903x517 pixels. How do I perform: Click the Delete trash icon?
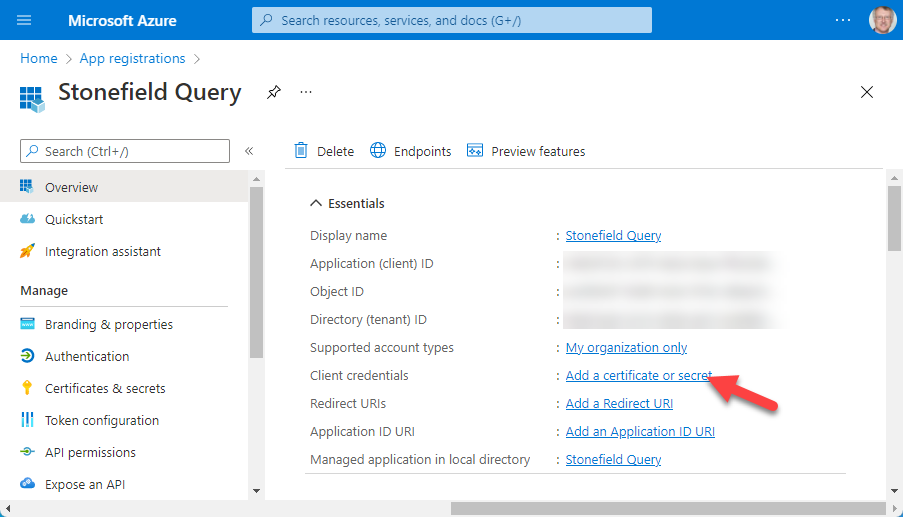pyautogui.click(x=301, y=151)
